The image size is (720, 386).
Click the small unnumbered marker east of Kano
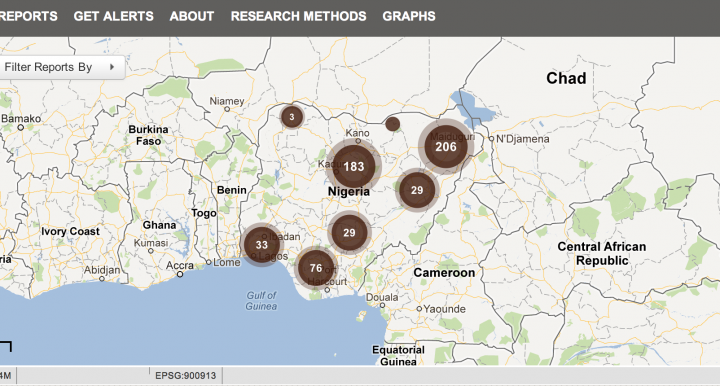(393, 124)
